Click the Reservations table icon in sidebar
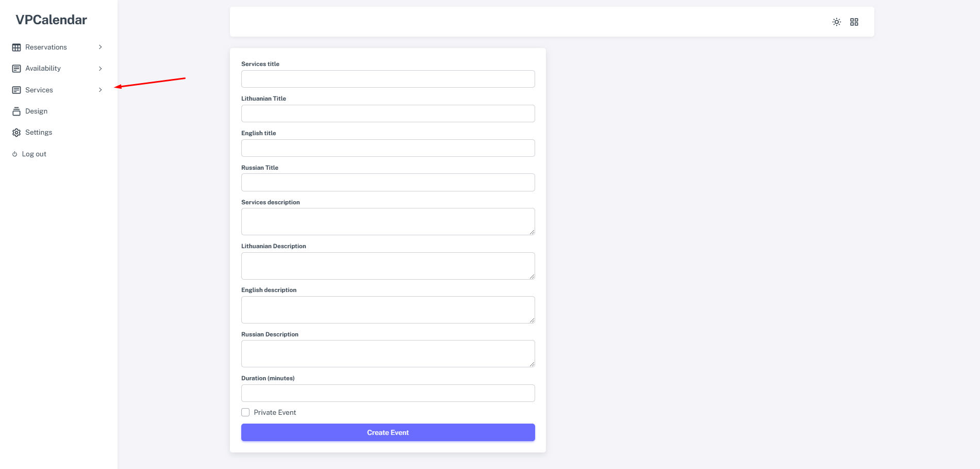Viewport: 980px width, 469px height. (16, 47)
